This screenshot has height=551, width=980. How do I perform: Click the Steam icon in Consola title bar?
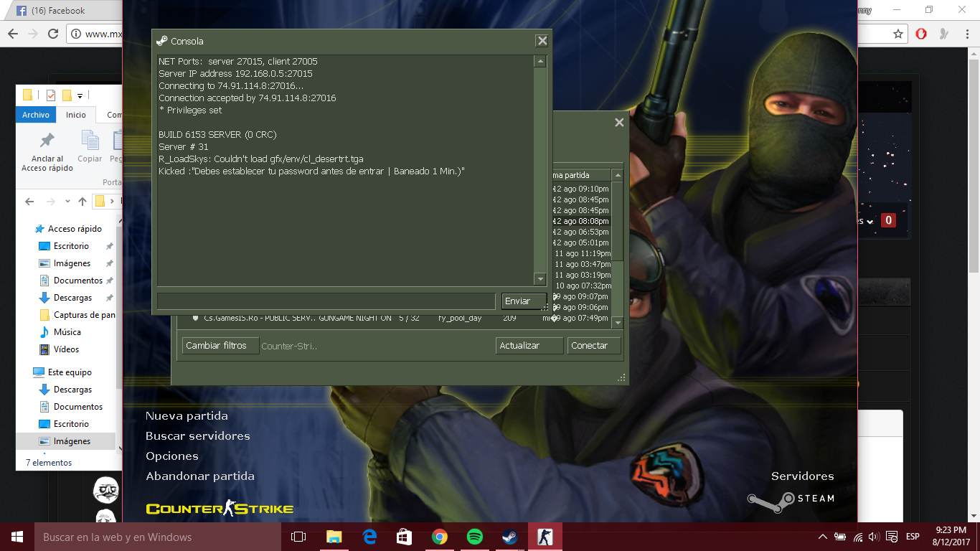[162, 41]
